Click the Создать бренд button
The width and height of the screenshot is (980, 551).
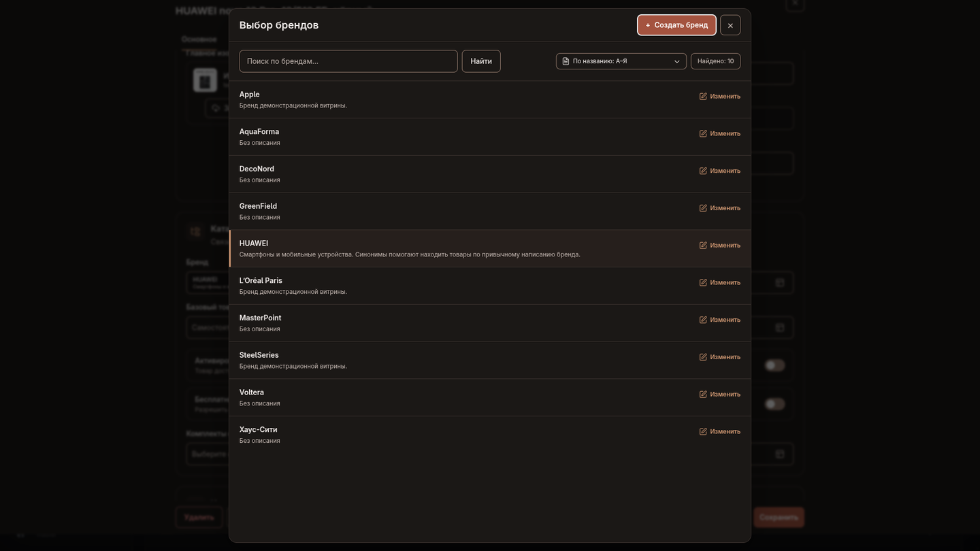(676, 25)
